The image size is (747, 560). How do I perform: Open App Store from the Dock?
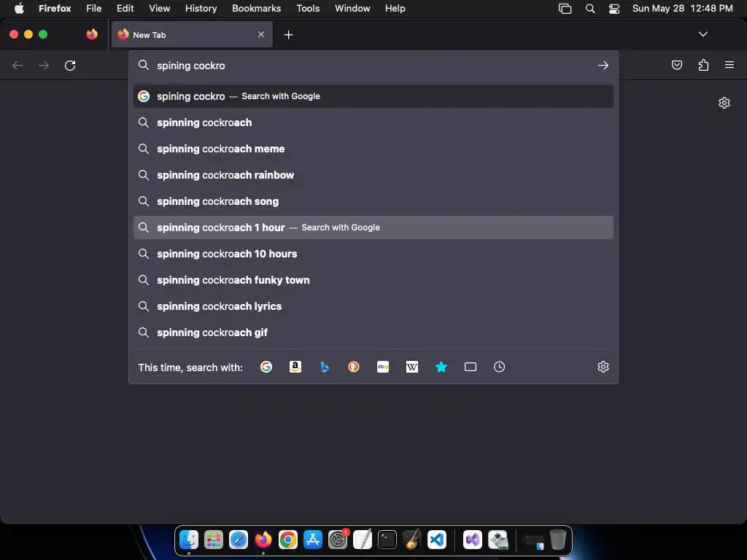(x=313, y=540)
